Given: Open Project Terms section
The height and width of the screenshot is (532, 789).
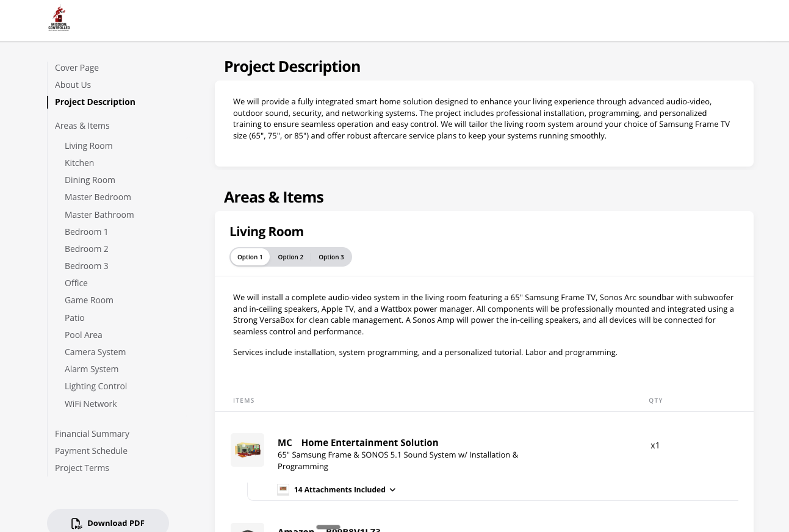Looking at the screenshot, I should (82, 468).
